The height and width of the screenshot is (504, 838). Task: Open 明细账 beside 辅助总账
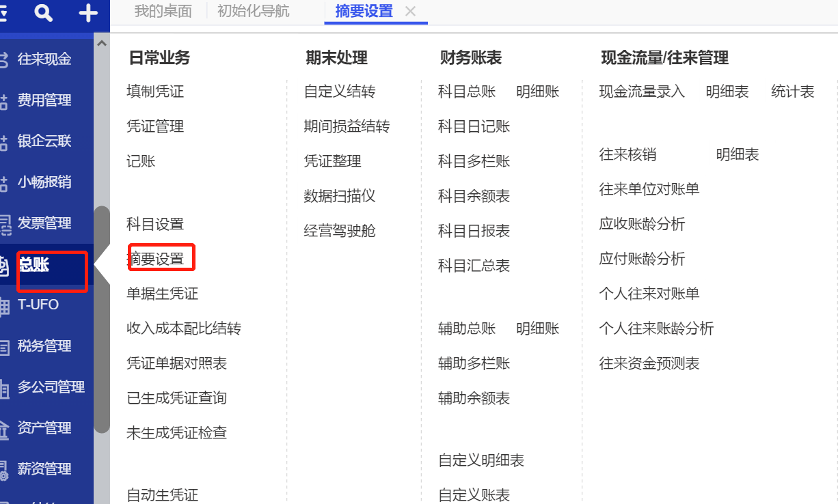[x=538, y=328]
